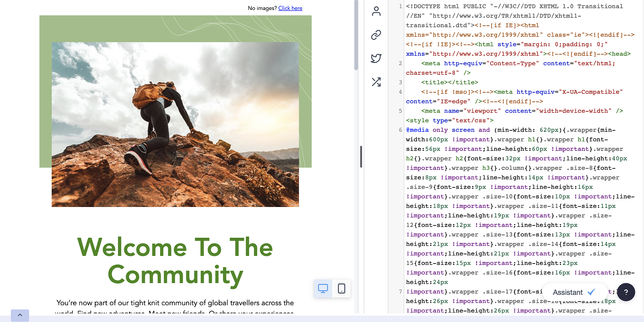Click the "No images?" label
This screenshot has height=322, width=644.
coord(262,8)
